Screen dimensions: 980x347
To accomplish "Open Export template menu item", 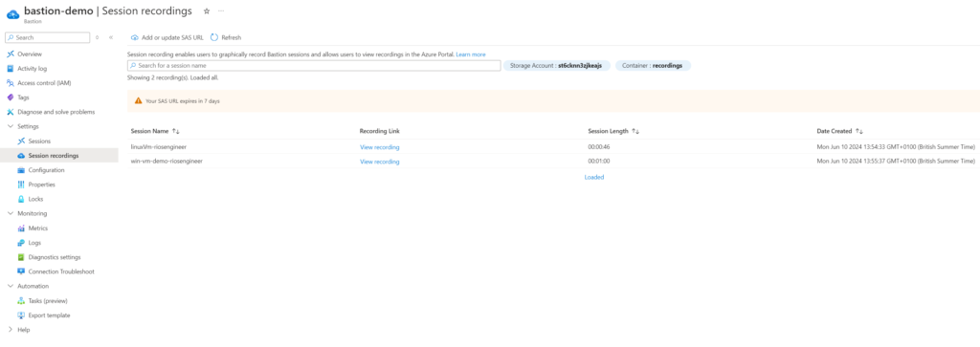I will pyautogui.click(x=50, y=315).
